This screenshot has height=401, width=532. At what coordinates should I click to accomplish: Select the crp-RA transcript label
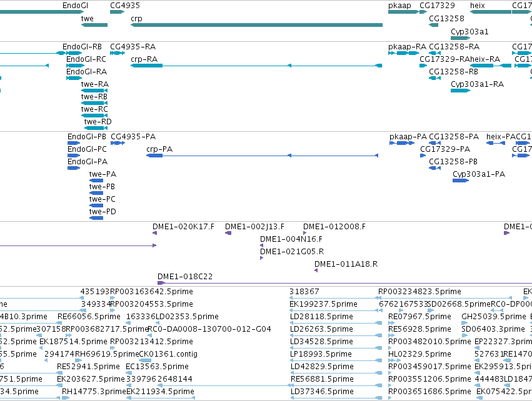pyautogui.click(x=144, y=59)
